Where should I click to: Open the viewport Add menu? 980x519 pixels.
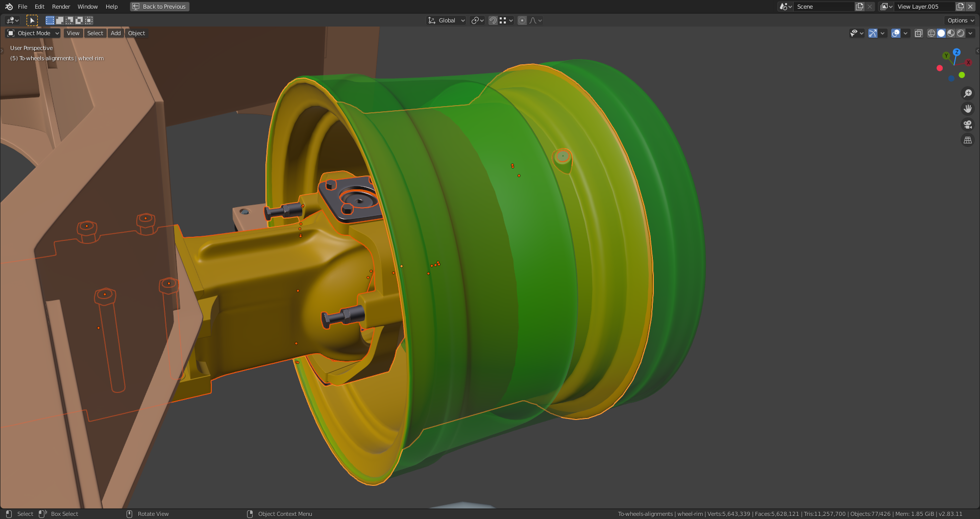click(116, 33)
